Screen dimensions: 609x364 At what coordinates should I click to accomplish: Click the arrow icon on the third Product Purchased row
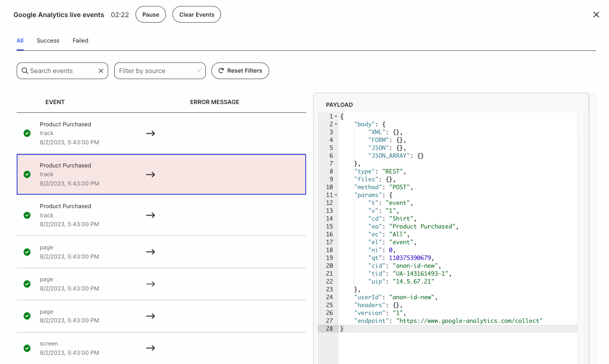pyautogui.click(x=150, y=215)
